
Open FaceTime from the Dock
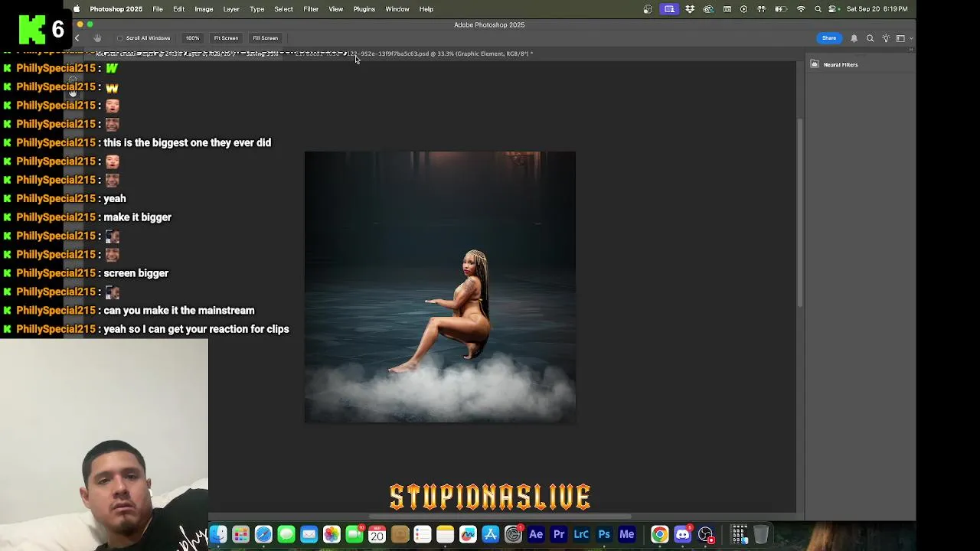(x=354, y=534)
